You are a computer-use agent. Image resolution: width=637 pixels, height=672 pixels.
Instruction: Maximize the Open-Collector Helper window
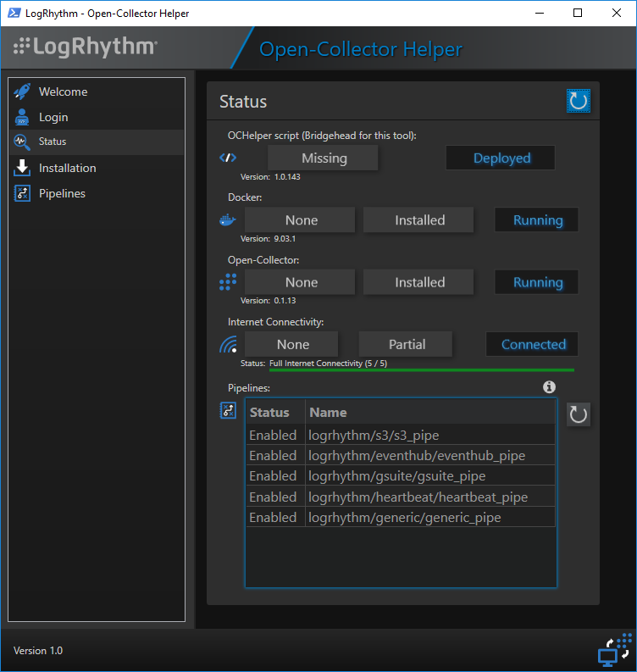click(578, 13)
